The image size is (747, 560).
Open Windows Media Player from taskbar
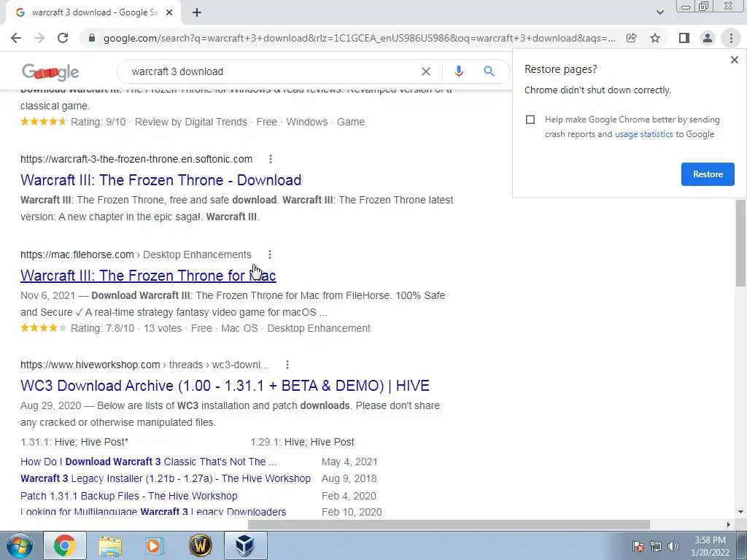click(154, 545)
